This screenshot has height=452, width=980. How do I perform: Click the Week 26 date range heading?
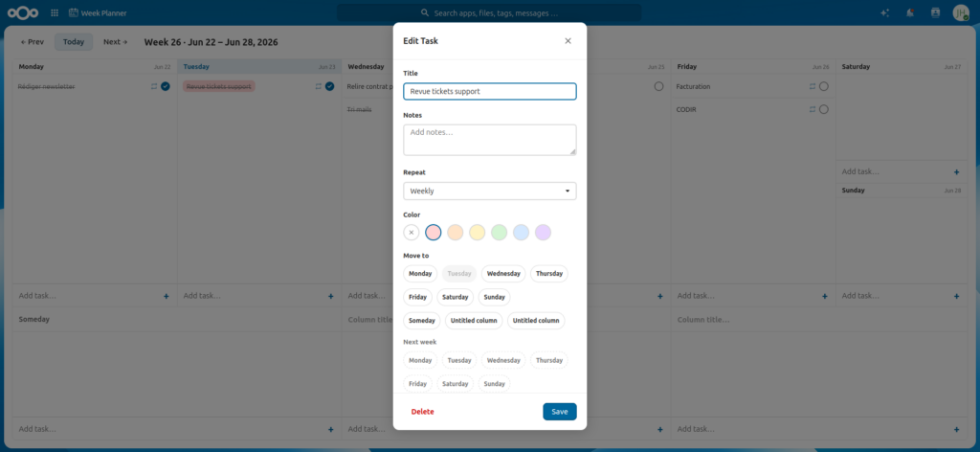[x=211, y=42]
